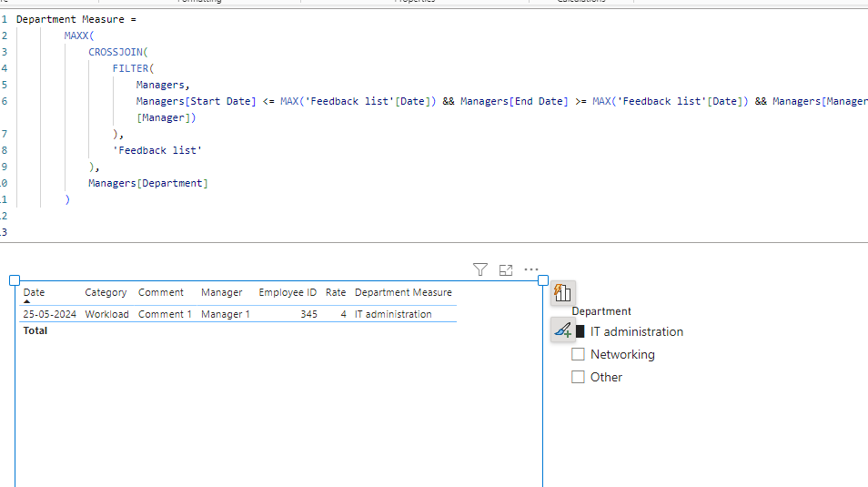The width and height of the screenshot is (868, 487).
Task: Select the 345 employee ID cell
Action: click(308, 314)
